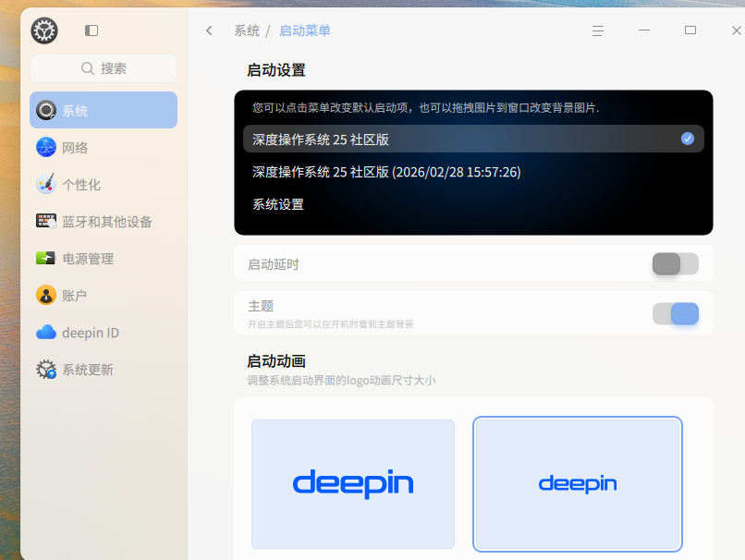This screenshot has width=745, height=560.
Task: Choose the large deepin logo animation
Action: point(353,484)
